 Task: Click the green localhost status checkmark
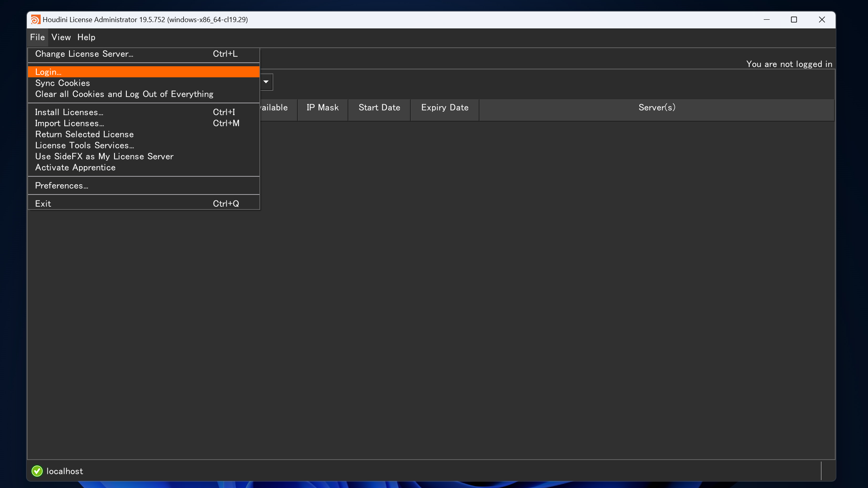37,471
